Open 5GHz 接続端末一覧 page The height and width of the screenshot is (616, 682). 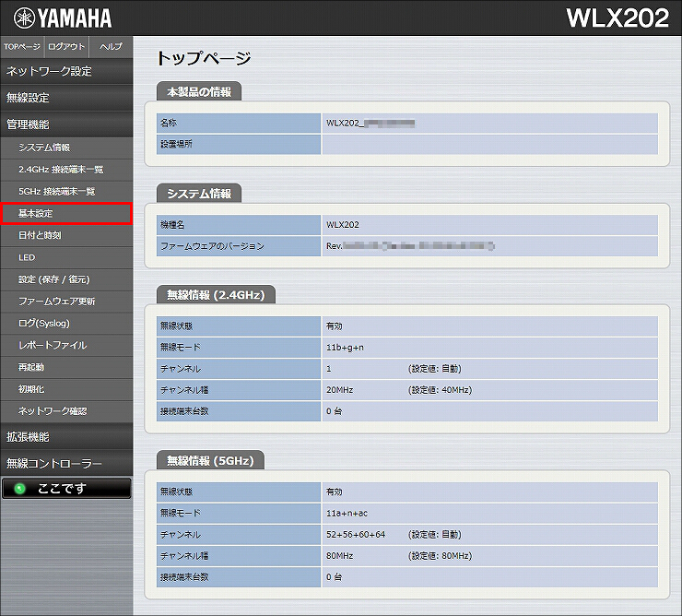[x=66, y=192]
